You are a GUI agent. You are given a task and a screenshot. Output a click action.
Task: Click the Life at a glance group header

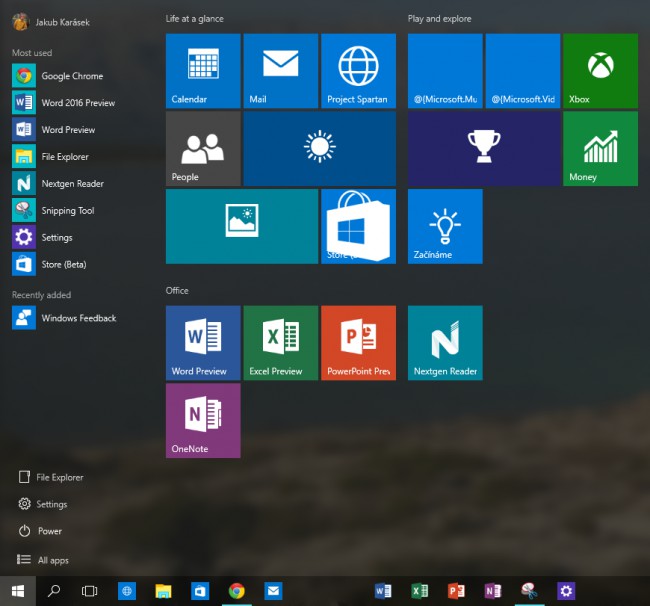[195, 19]
